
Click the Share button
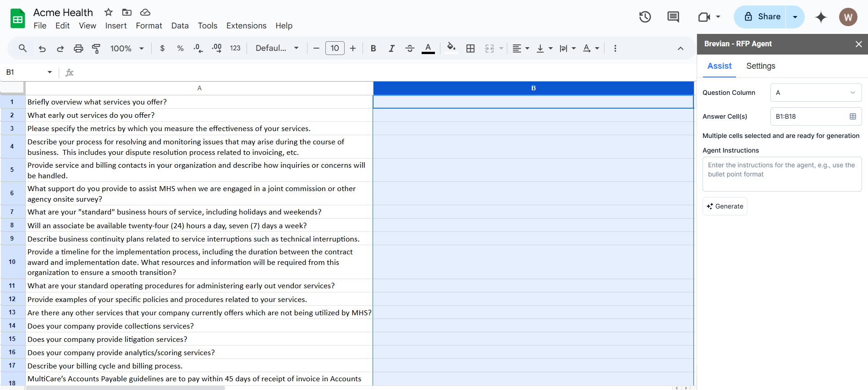pyautogui.click(x=761, y=17)
